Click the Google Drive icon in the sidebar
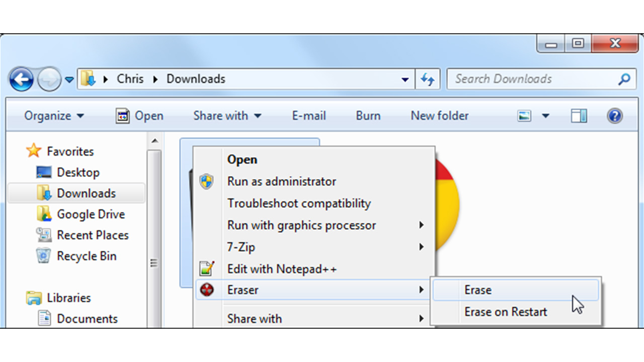This screenshot has height=362, width=644. click(44, 214)
